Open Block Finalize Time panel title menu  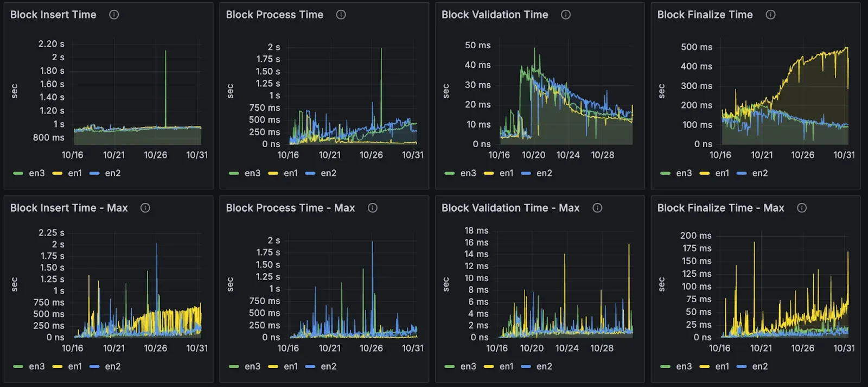click(x=705, y=15)
